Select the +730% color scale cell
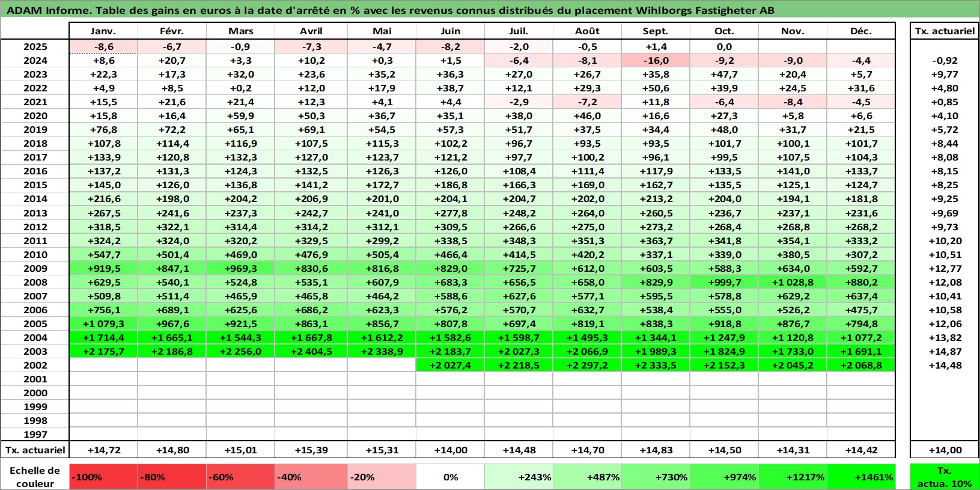The width and height of the screenshot is (980, 490). 656,477
